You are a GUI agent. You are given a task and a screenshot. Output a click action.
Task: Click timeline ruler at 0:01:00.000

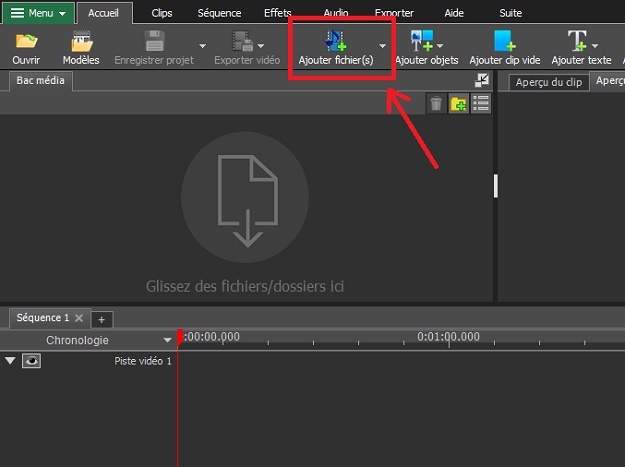pos(448,337)
